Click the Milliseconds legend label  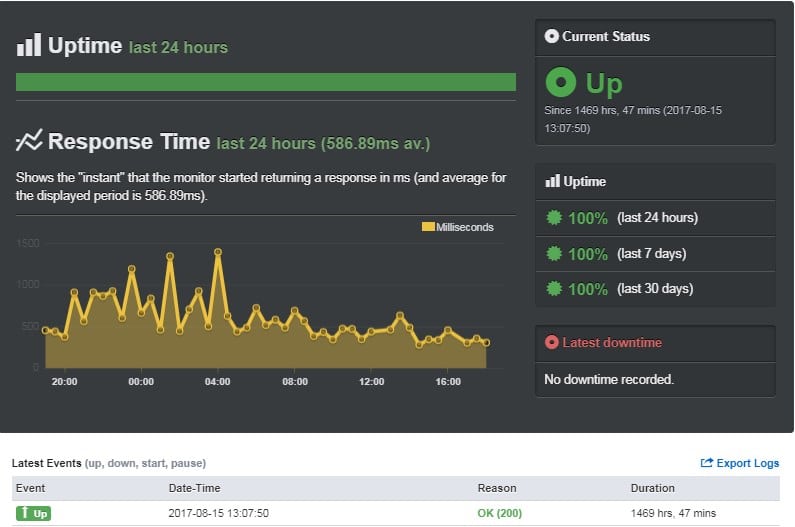coord(465,227)
